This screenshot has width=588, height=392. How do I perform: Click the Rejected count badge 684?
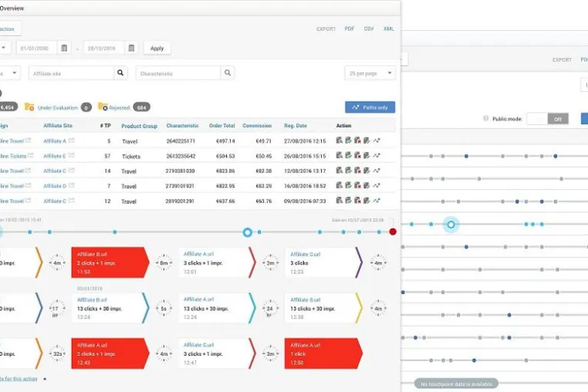point(142,107)
